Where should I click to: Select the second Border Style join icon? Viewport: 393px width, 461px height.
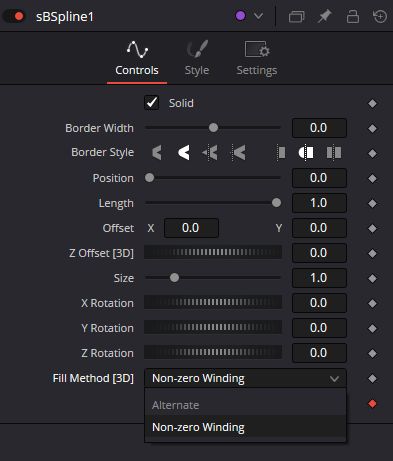pyautogui.click(x=184, y=153)
